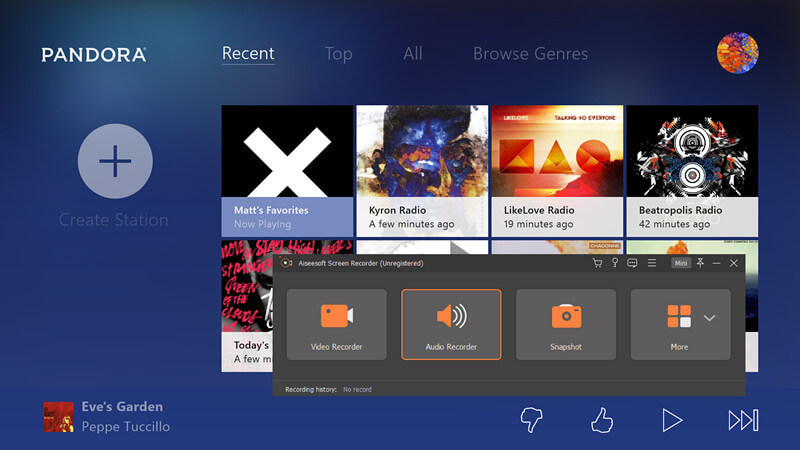Open the Today's station with pink artwork
Image resolution: width=800 pixels, height=450 pixels.
pos(247,306)
